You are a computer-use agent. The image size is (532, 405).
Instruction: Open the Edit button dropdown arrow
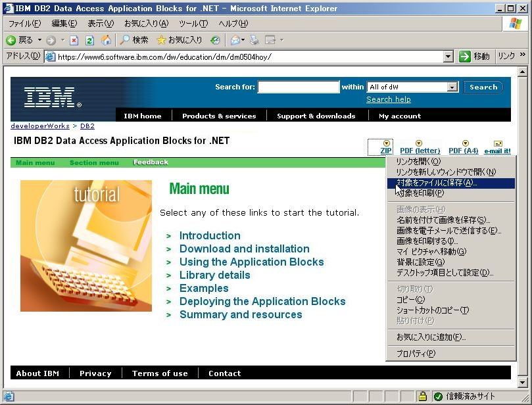pos(281,40)
